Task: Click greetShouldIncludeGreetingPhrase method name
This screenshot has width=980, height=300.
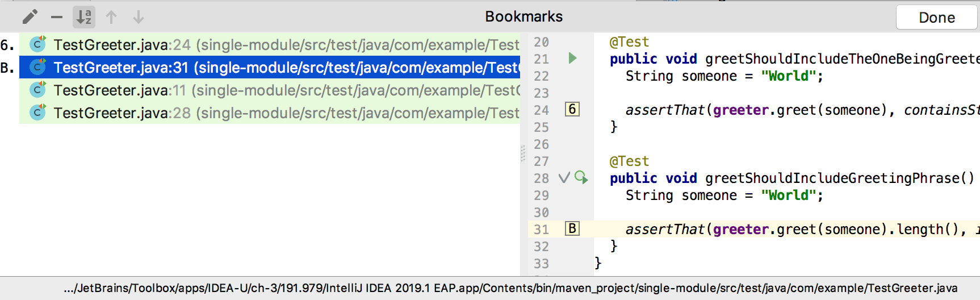Action: point(832,178)
